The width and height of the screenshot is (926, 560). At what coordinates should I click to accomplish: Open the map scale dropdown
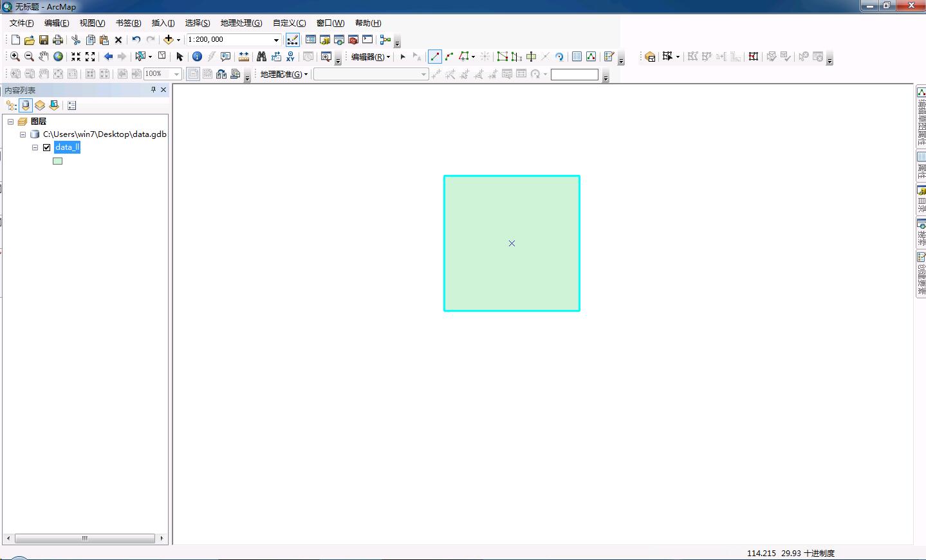276,40
